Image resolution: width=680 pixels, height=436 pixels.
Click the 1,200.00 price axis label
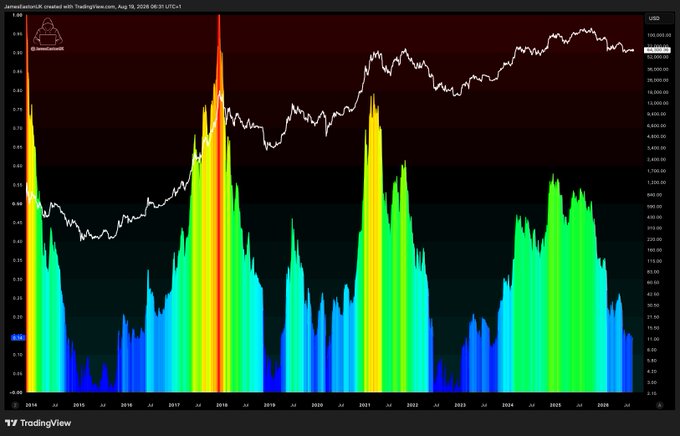pos(658,183)
